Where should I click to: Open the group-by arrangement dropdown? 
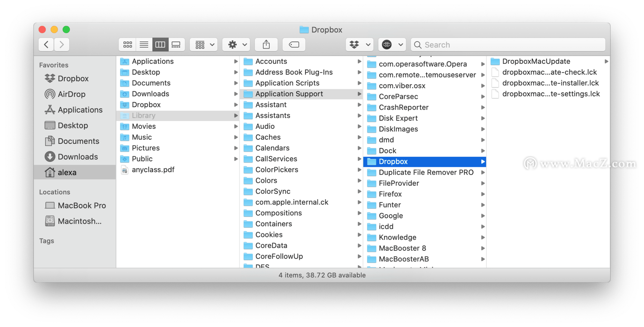(204, 45)
